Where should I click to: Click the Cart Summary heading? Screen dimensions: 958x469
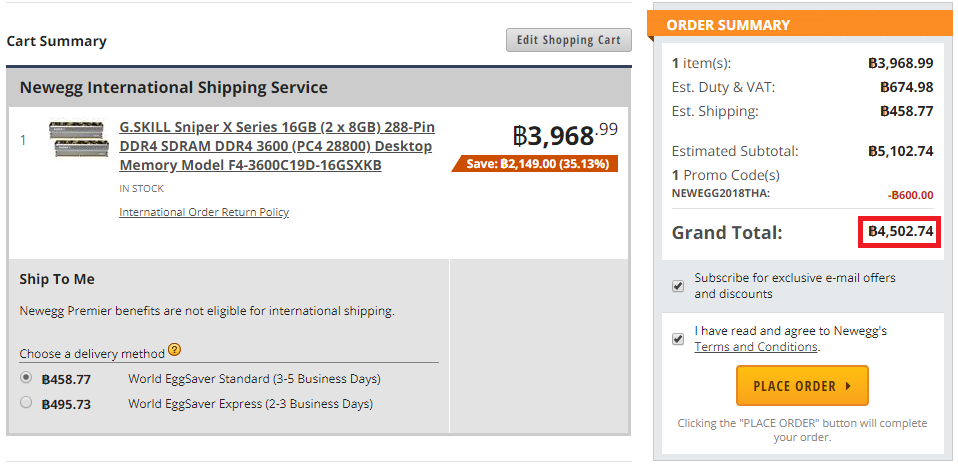56,42
